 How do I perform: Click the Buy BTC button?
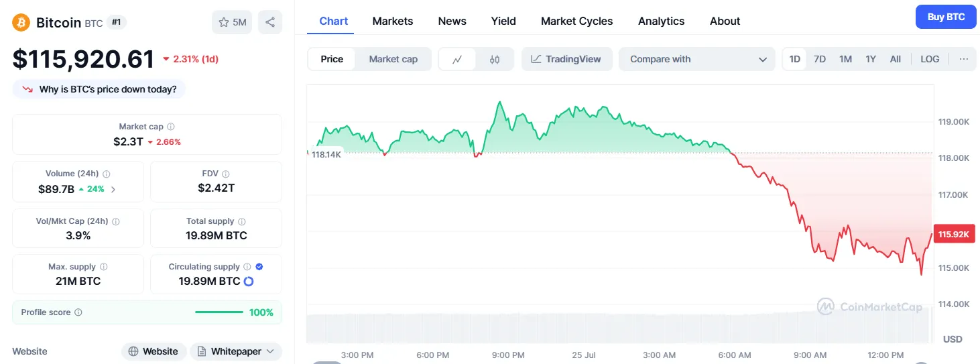[x=946, y=17]
